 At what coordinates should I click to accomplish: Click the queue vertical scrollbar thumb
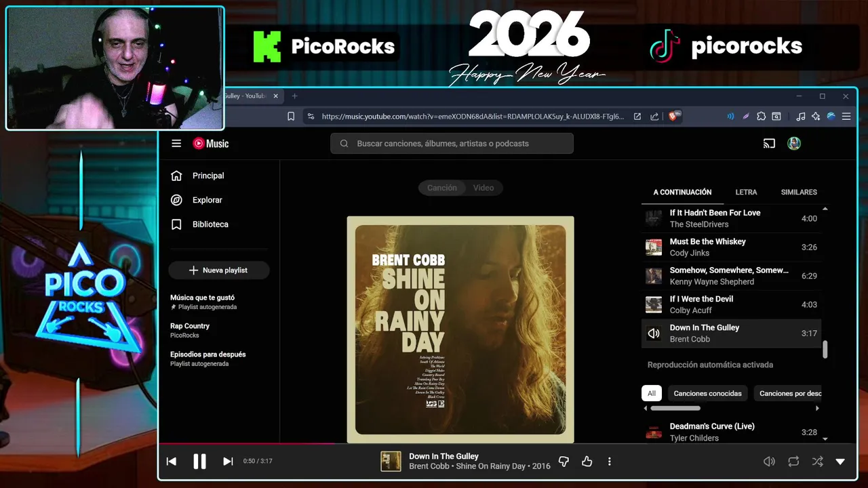tap(825, 350)
